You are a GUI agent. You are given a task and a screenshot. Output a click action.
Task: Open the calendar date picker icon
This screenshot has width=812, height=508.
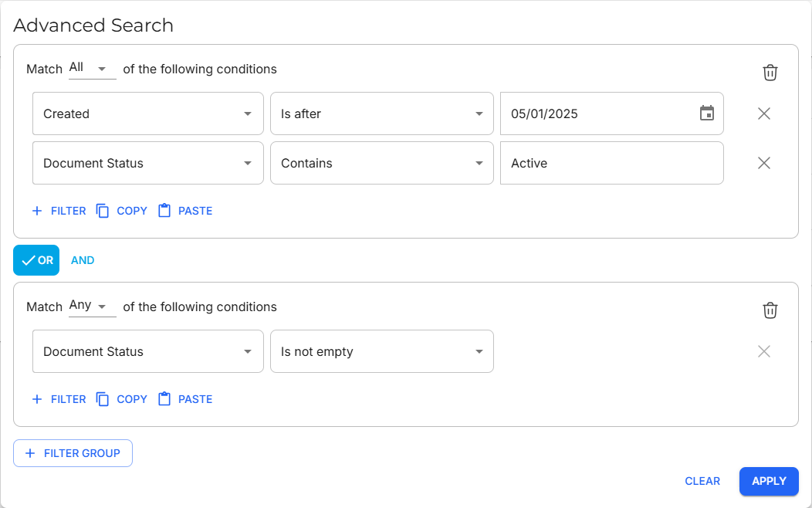click(x=706, y=113)
